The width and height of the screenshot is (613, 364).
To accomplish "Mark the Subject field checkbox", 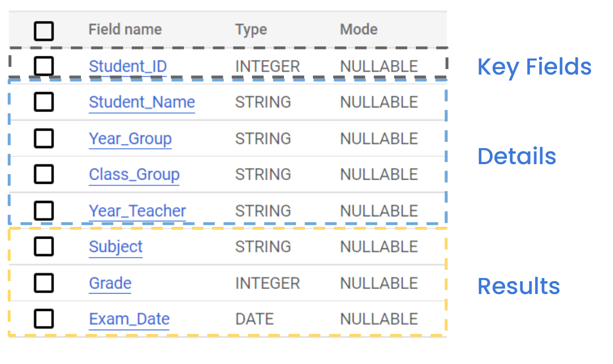I will tap(44, 246).
